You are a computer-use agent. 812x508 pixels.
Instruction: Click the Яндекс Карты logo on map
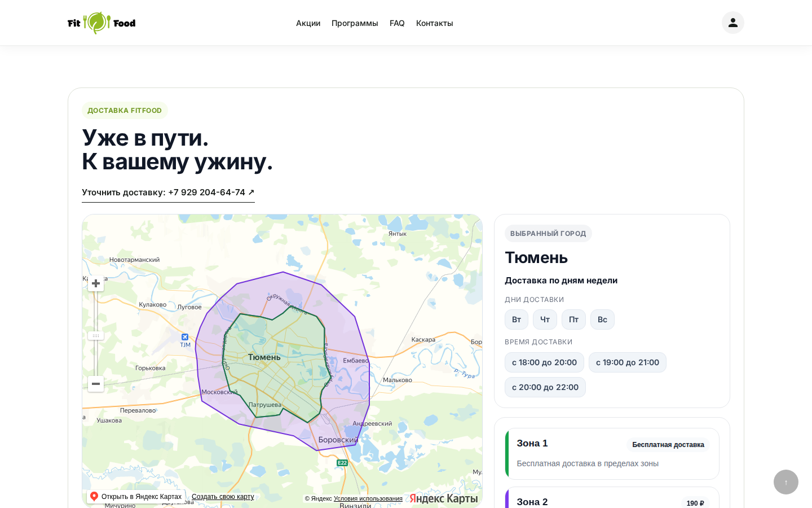(x=444, y=498)
